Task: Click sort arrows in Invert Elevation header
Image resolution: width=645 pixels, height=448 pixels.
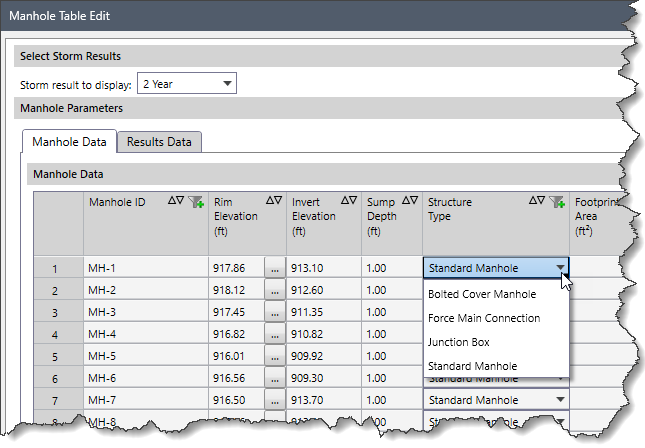Action: 349,201
